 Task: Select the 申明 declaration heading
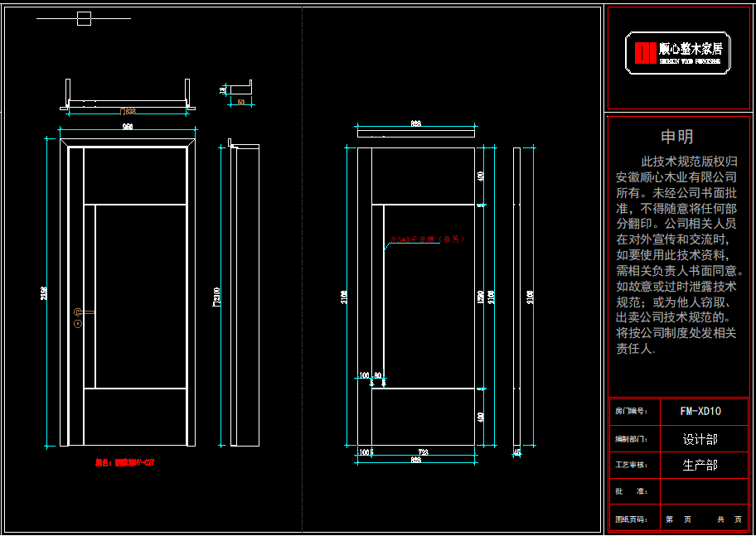point(677,137)
